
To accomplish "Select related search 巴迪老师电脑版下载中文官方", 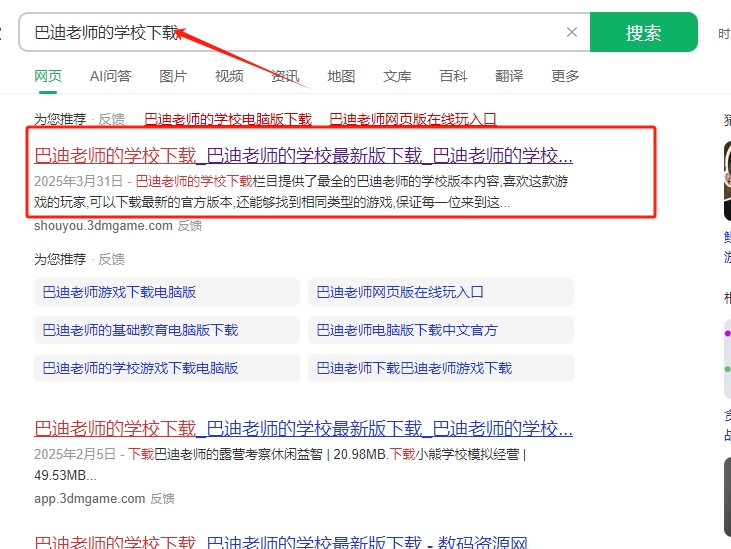I will click(407, 330).
